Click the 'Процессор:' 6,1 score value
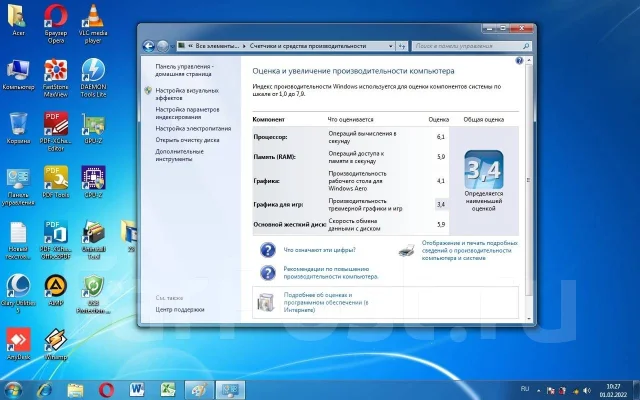Viewport: 640px width, 400px height. 441,137
